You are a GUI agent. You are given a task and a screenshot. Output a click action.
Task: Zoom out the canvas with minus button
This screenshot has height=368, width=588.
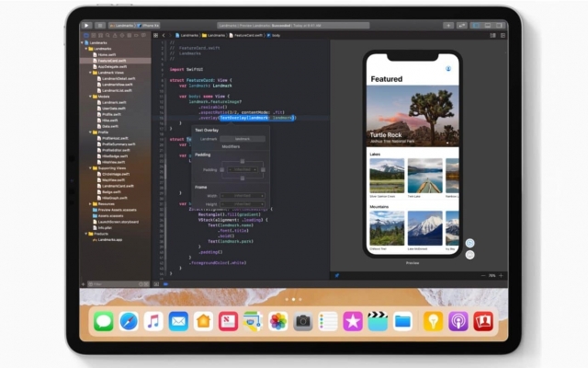pyautogui.click(x=483, y=276)
